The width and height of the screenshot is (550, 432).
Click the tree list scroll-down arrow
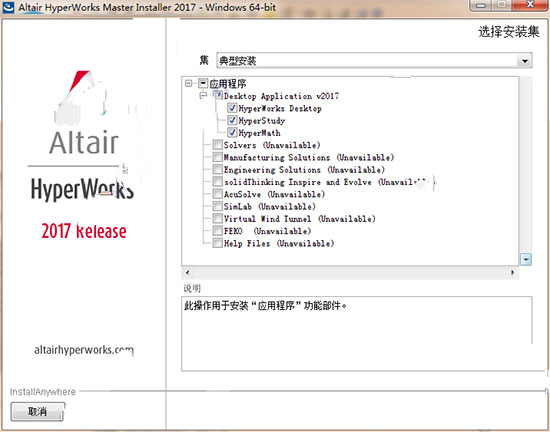(525, 259)
